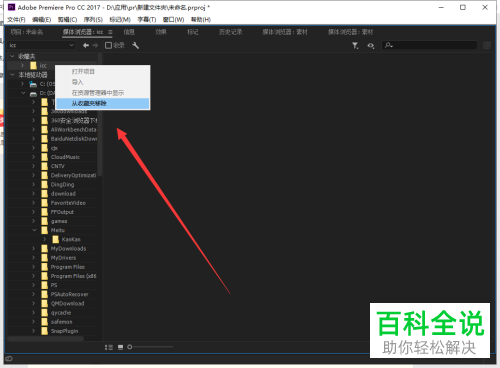Open the 编辑(E) menu
The height and width of the screenshot is (368, 500).
[x=41, y=20]
